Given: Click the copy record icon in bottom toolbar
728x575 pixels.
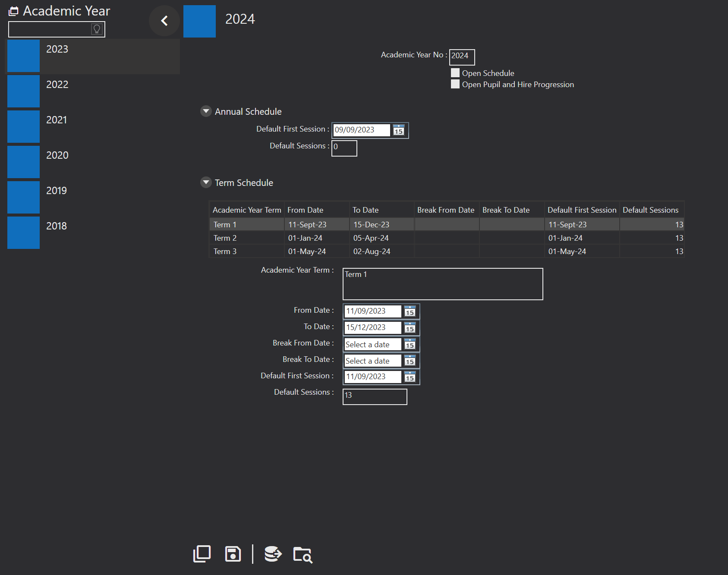Looking at the screenshot, I should point(202,554).
